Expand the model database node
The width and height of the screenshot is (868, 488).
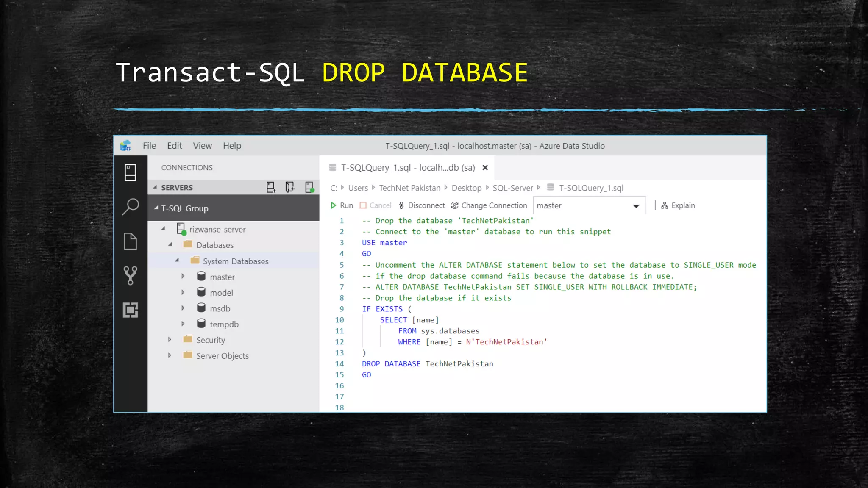183,292
